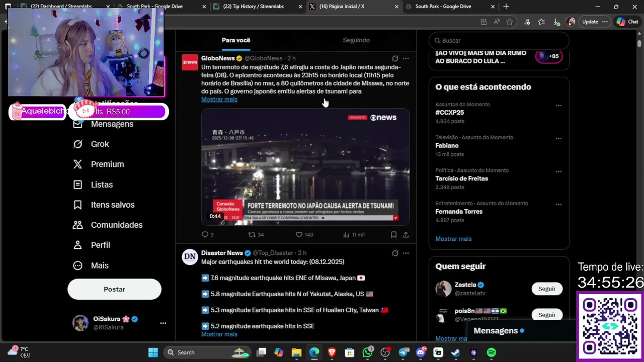Expand the Mensagens floating panel
Image resolution: width=644 pixels, height=362 pixels.
(x=521, y=330)
